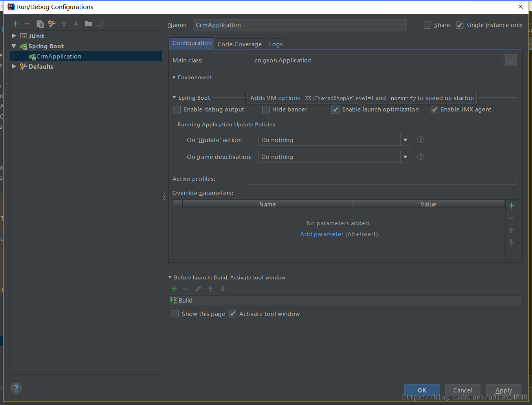
Task: Toggle Enable JMX agent checkbox
Action: point(435,109)
